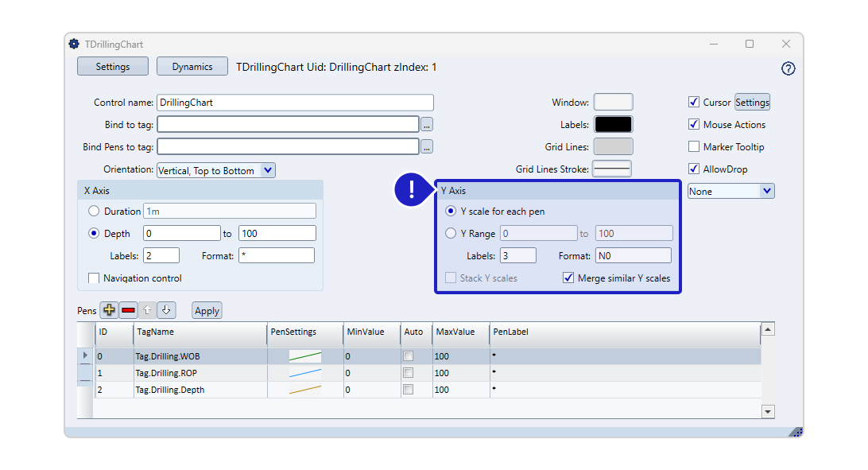Uncheck the Marker Tooltip checkbox
The image size is (868, 470).
pyautogui.click(x=694, y=147)
